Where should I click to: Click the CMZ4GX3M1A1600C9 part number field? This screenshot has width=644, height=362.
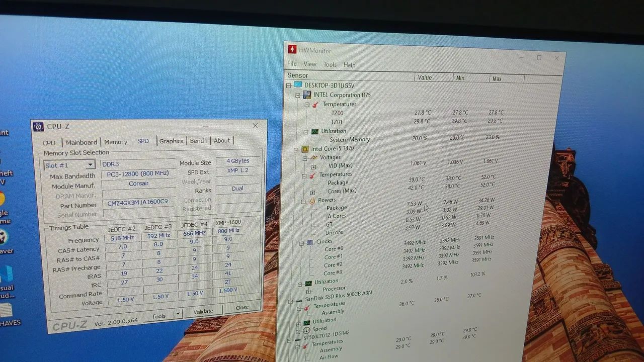click(137, 203)
